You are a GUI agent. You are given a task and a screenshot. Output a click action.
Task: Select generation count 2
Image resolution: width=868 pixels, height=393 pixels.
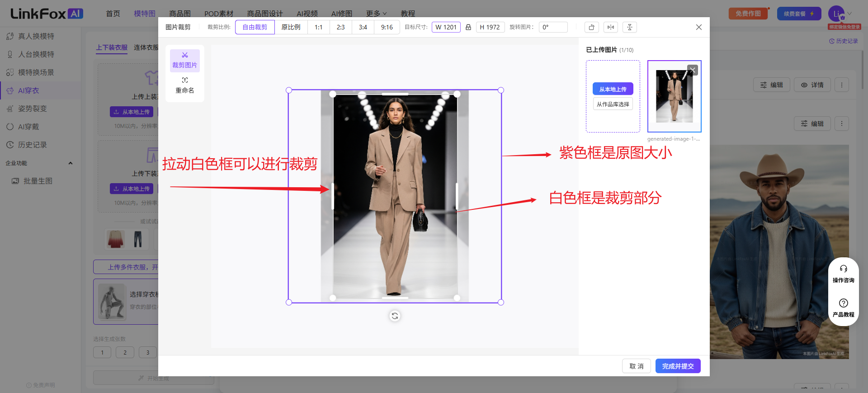pyautogui.click(x=125, y=352)
